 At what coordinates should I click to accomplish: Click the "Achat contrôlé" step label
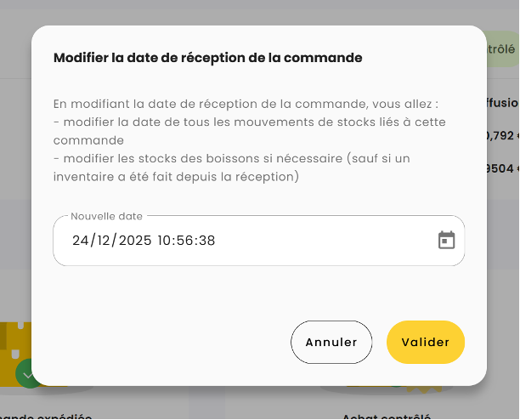387,416
